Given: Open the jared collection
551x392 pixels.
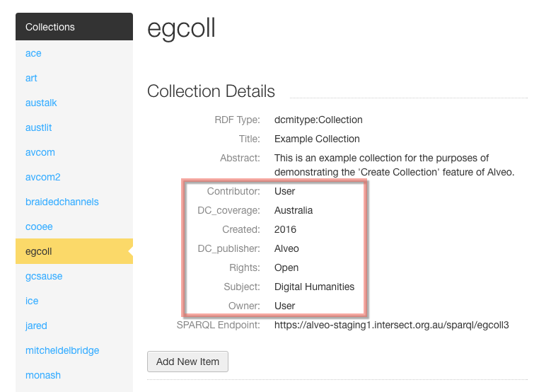Looking at the screenshot, I should pos(36,325).
